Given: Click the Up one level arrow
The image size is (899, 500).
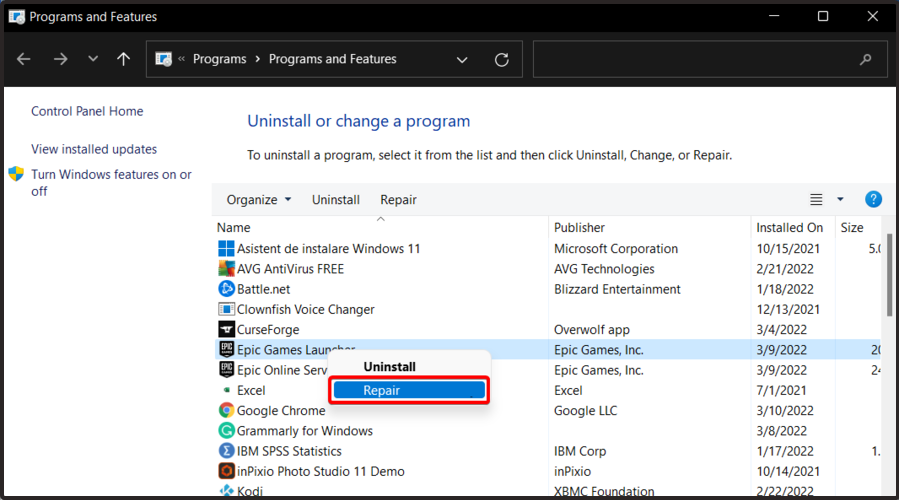Looking at the screenshot, I should point(123,60).
